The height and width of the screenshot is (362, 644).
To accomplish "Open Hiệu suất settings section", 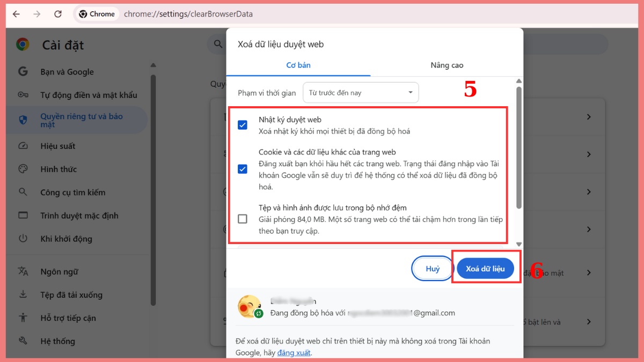I will point(58,146).
